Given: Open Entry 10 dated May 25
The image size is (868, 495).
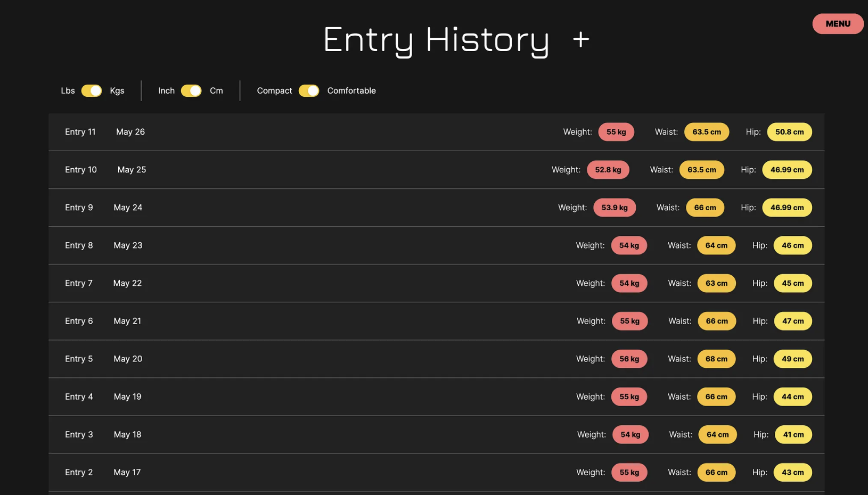Looking at the screenshot, I should pos(81,170).
